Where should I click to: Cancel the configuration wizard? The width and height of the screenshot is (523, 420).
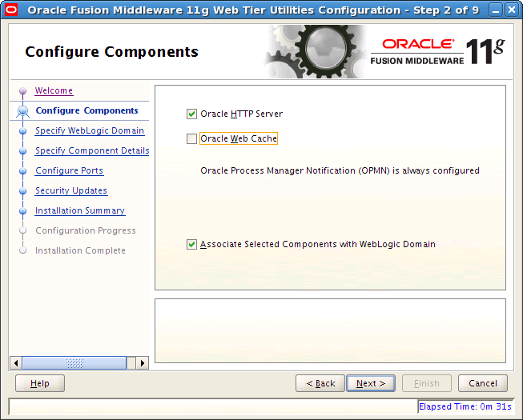pyautogui.click(x=483, y=383)
